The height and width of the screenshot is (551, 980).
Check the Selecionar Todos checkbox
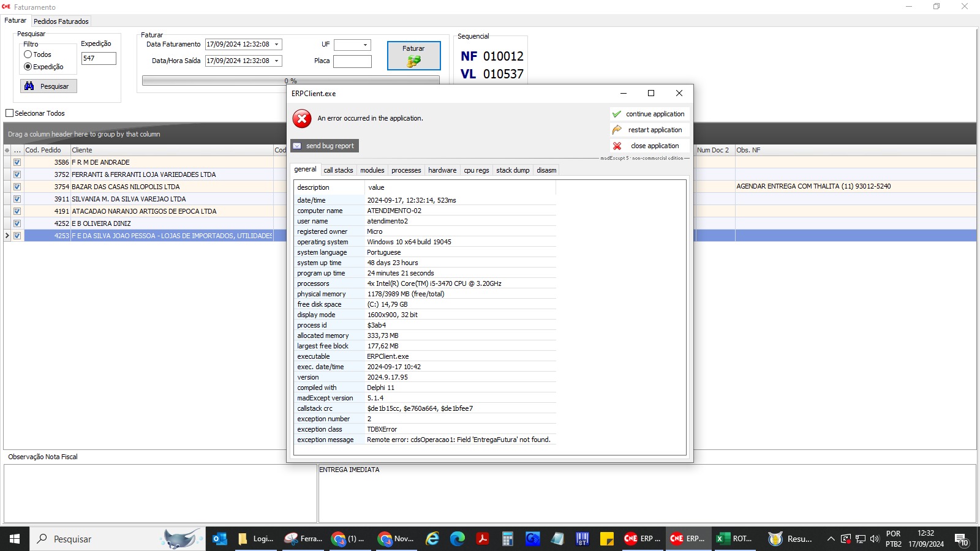click(10, 113)
